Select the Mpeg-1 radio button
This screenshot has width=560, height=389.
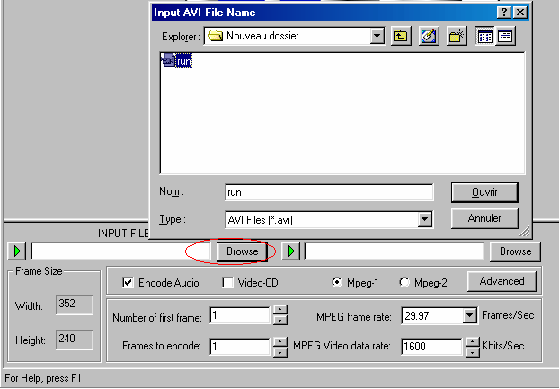click(336, 283)
